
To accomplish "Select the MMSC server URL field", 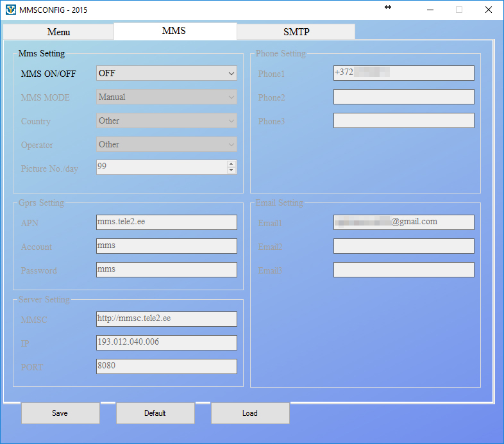I will [x=167, y=319].
